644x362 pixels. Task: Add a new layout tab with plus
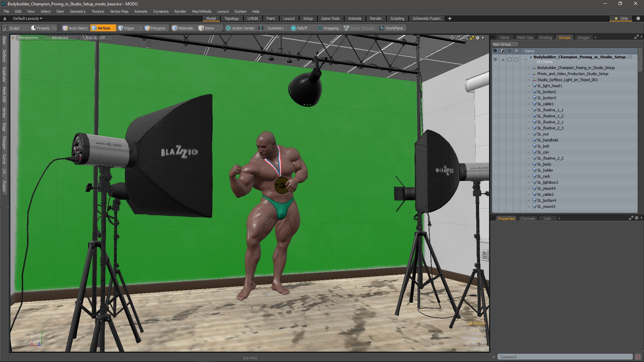click(450, 18)
